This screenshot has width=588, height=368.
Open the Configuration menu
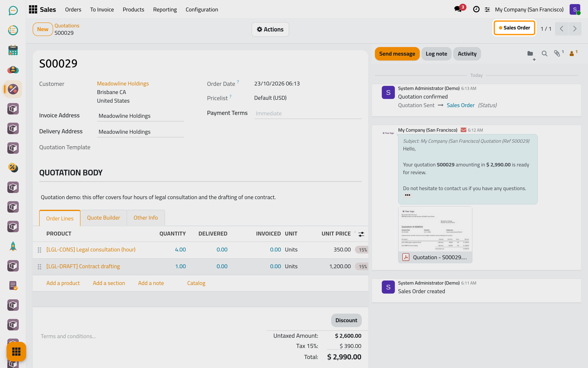click(x=202, y=10)
